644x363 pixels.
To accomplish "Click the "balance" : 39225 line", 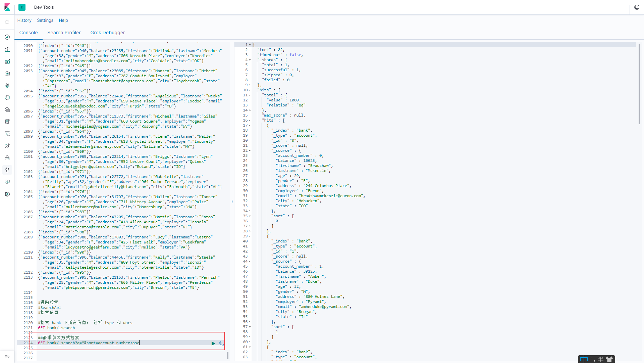I will (296, 271).
